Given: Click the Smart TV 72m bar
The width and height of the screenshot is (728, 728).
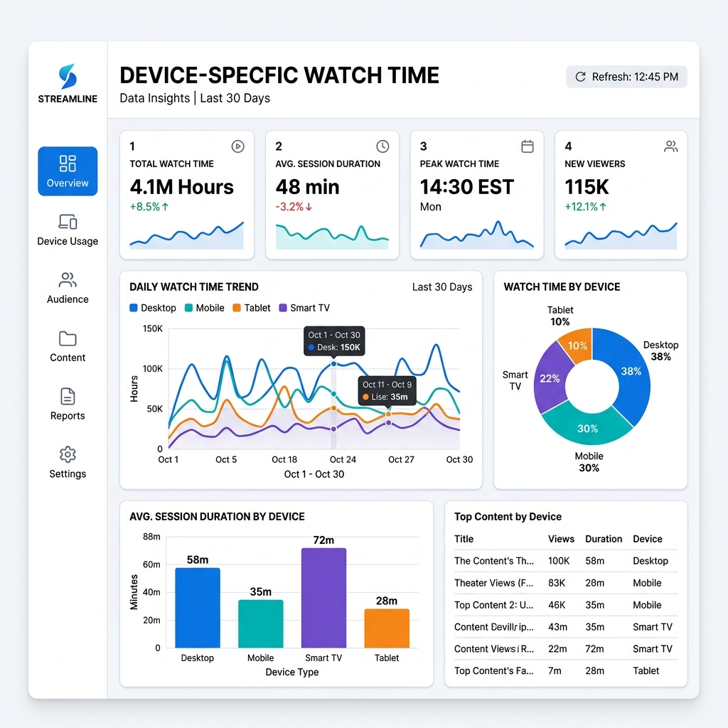Looking at the screenshot, I should click(x=323, y=597).
